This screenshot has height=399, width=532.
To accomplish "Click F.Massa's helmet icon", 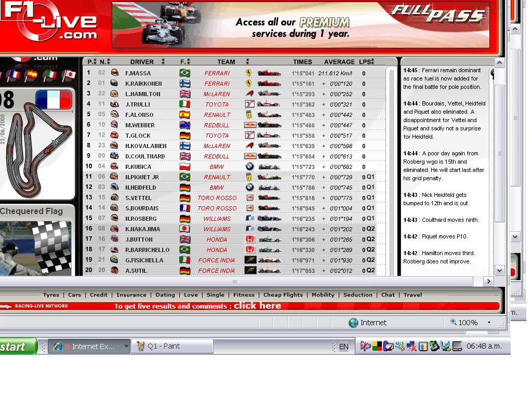I will [115, 73].
